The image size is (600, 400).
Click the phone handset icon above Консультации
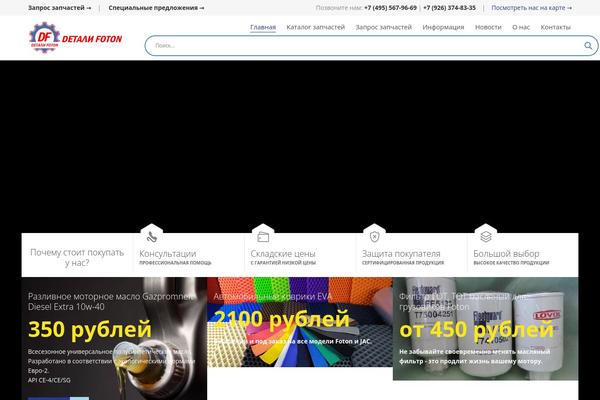(x=152, y=237)
